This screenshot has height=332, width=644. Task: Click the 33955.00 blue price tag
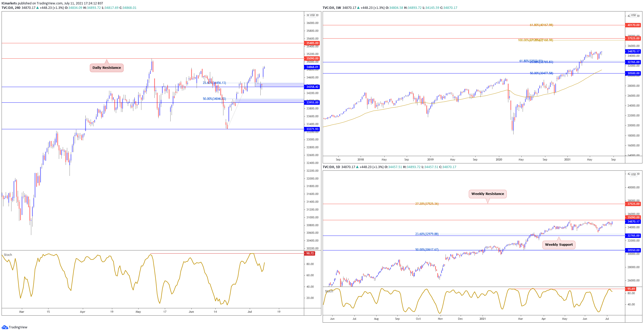(312, 103)
